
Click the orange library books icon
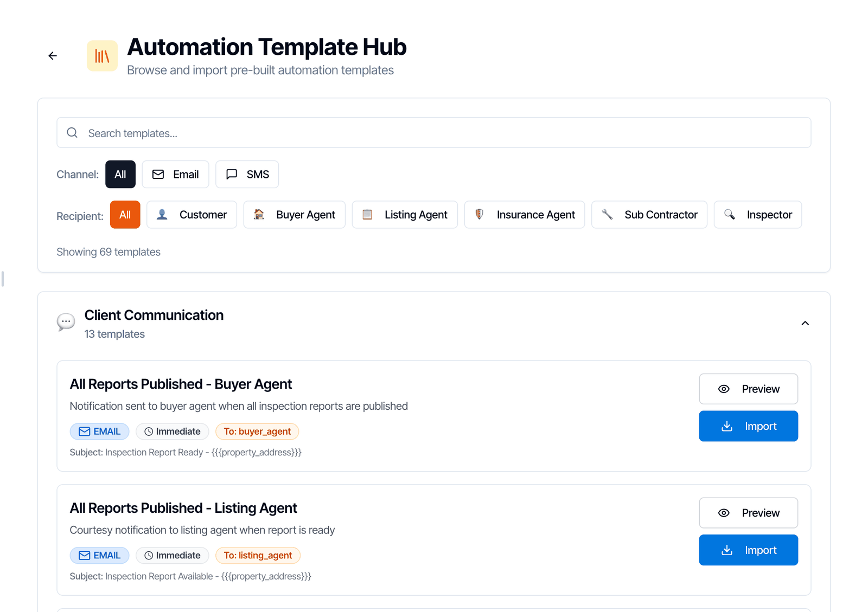[x=102, y=56]
